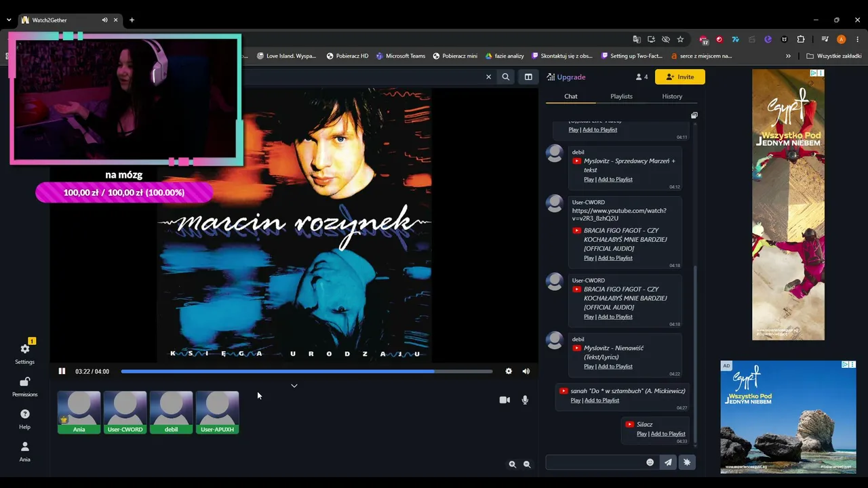
Task: Play sanah "Do * w sztambuch"
Action: tap(575, 401)
